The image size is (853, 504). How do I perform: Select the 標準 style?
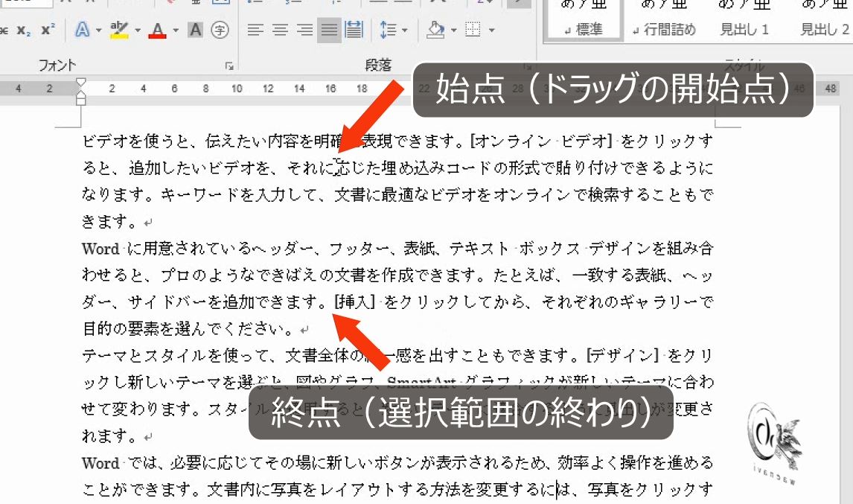click(583, 19)
